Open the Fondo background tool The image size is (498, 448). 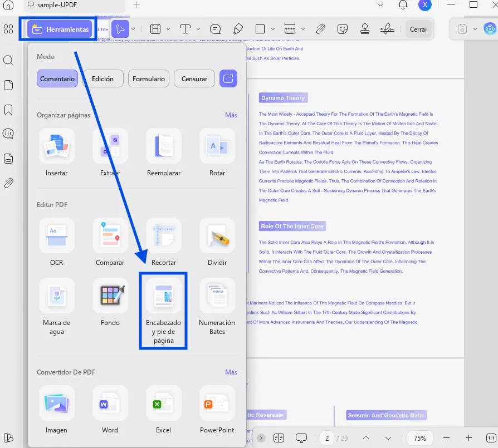(110, 302)
